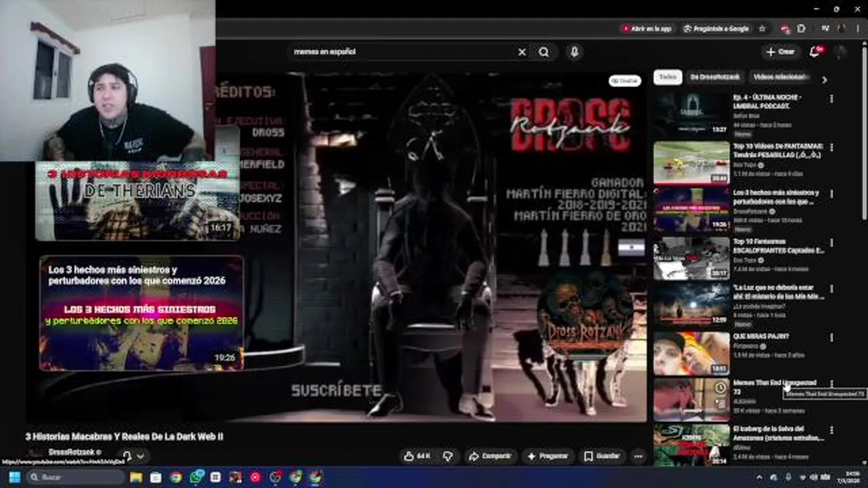Open QUE MIRAS PAJIN? sidebar thumbnail
The width and height of the screenshot is (868, 488).
coord(692,353)
